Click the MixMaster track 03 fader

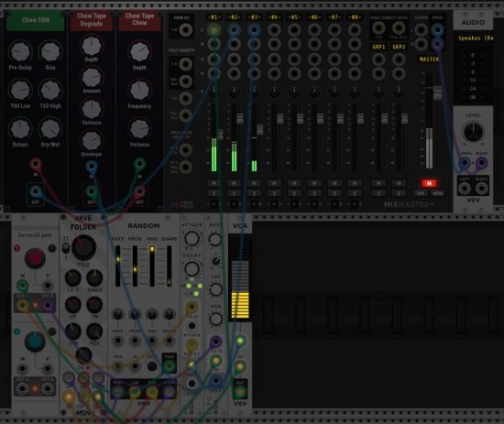pos(260,129)
